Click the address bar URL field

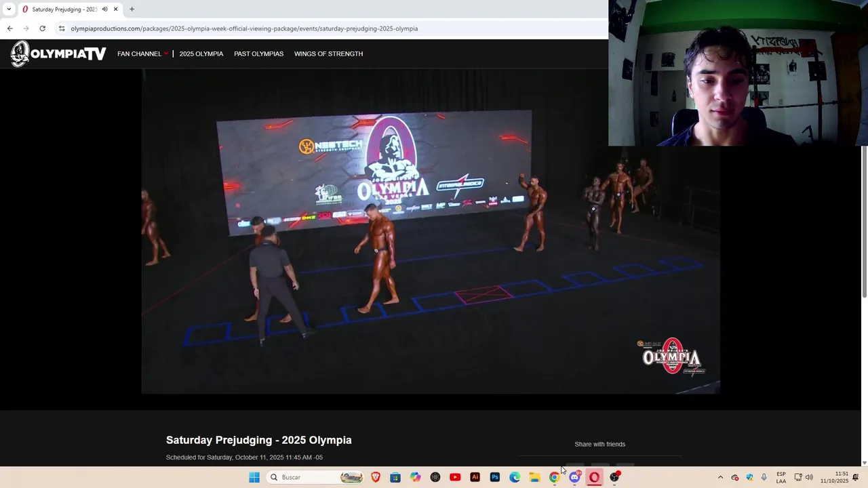[244, 28]
